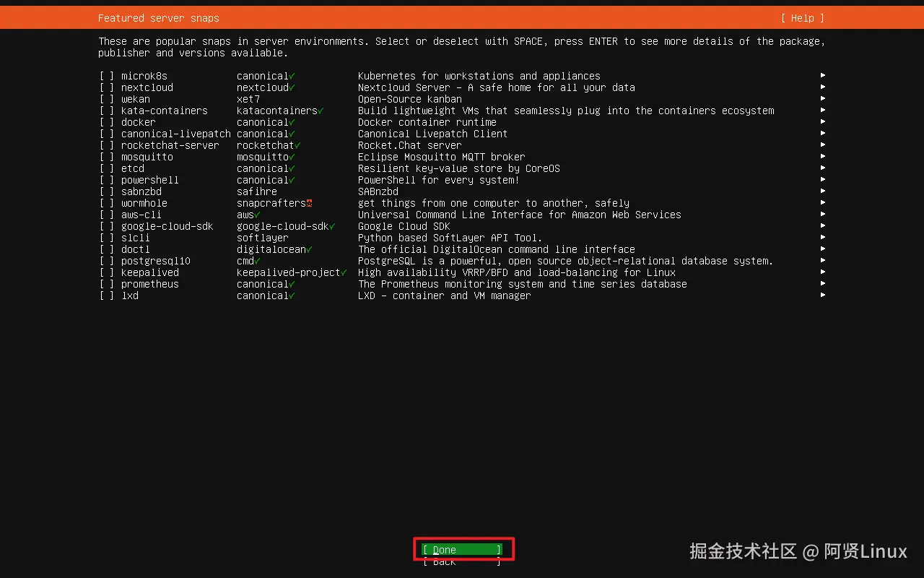
Task: Open details arrow for lxd row
Action: [x=823, y=295]
